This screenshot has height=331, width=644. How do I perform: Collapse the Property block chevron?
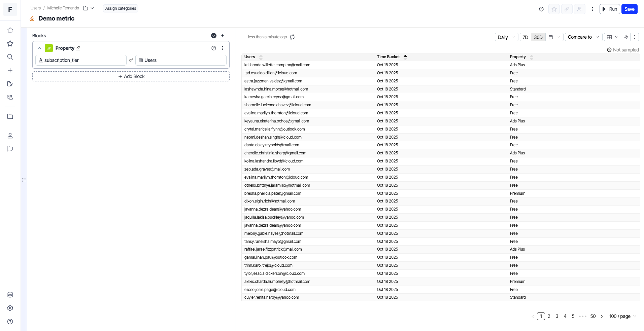(x=39, y=48)
